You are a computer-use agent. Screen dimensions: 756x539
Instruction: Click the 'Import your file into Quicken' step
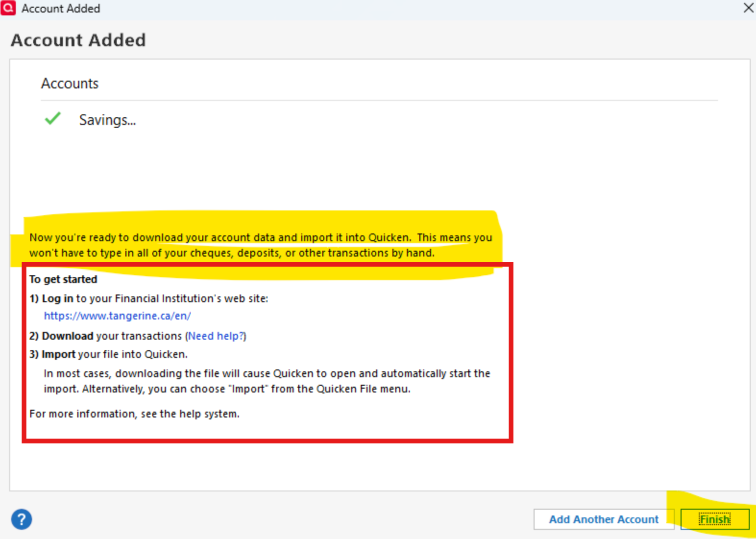(x=109, y=354)
